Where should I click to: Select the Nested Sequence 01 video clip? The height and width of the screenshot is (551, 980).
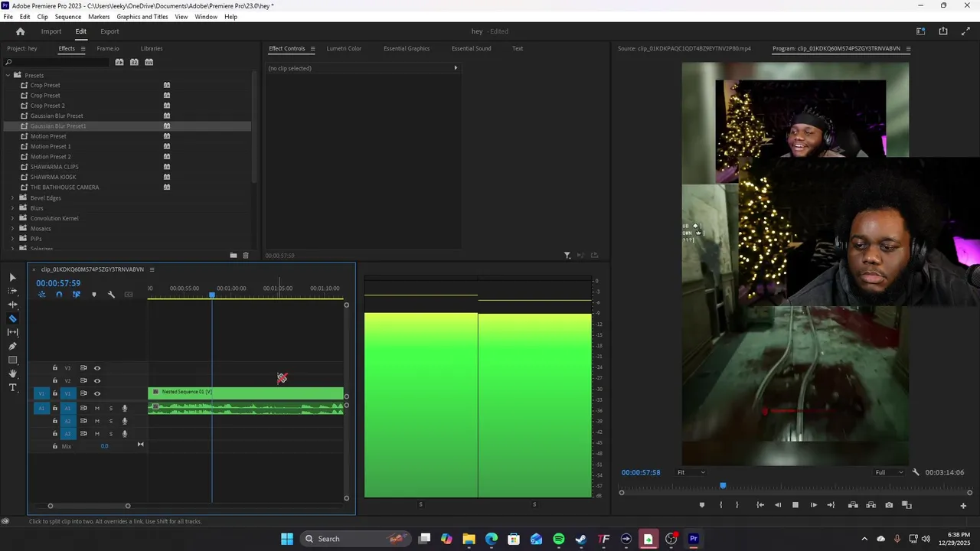point(246,393)
